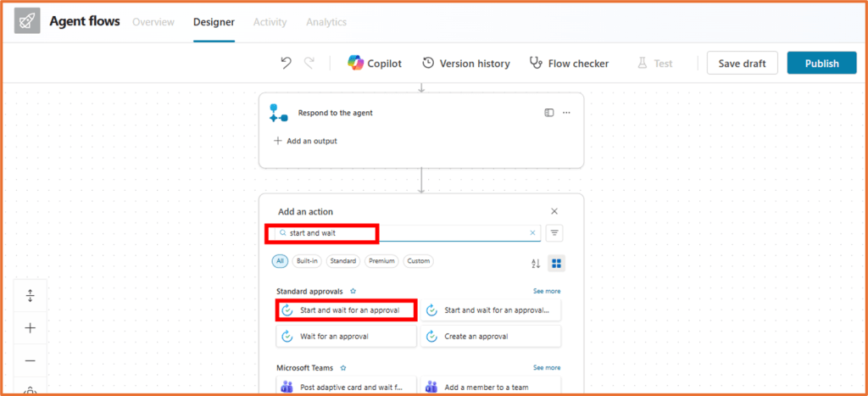
Task: Click the Standard approvals heading
Action: tap(309, 291)
